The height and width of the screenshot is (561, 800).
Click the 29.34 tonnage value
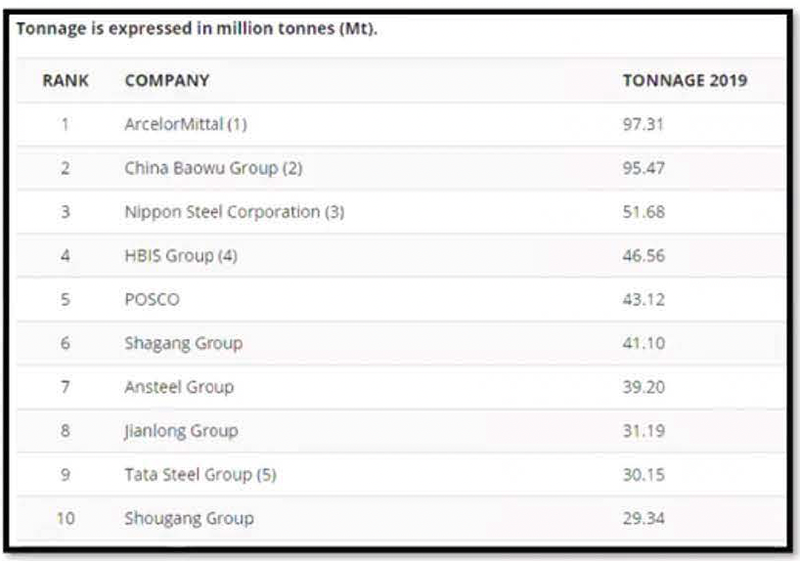pyautogui.click(x=643, y=518)
